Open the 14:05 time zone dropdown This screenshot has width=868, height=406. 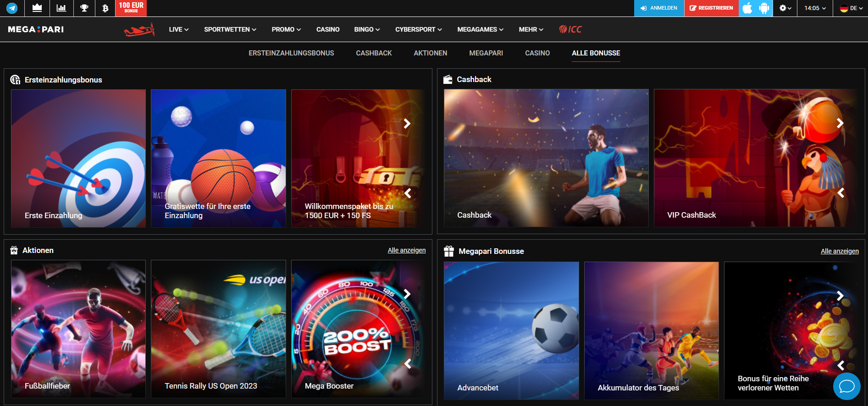[x=815, y=8]
